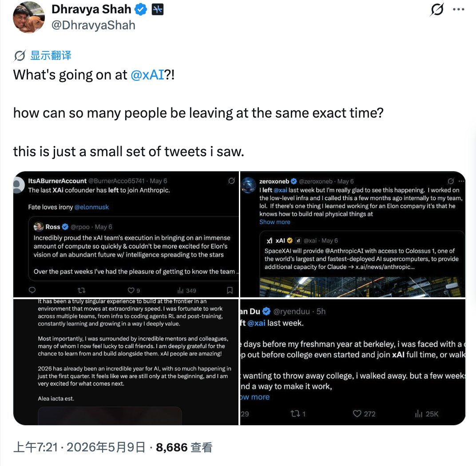Click the views chart icon showing 25K

pyautogui.click(x=419, y=414)
